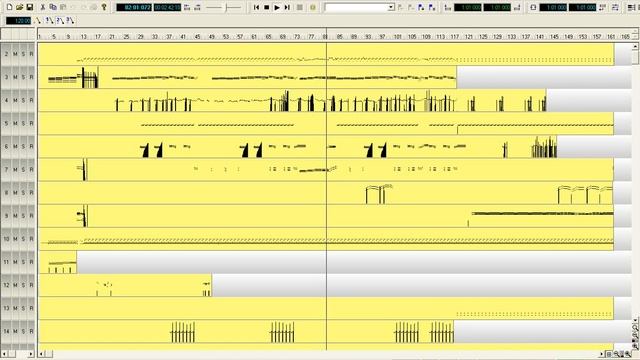
Task: Create a new project with the New icon
Action: pyautogui.click(x=9, y=7)
